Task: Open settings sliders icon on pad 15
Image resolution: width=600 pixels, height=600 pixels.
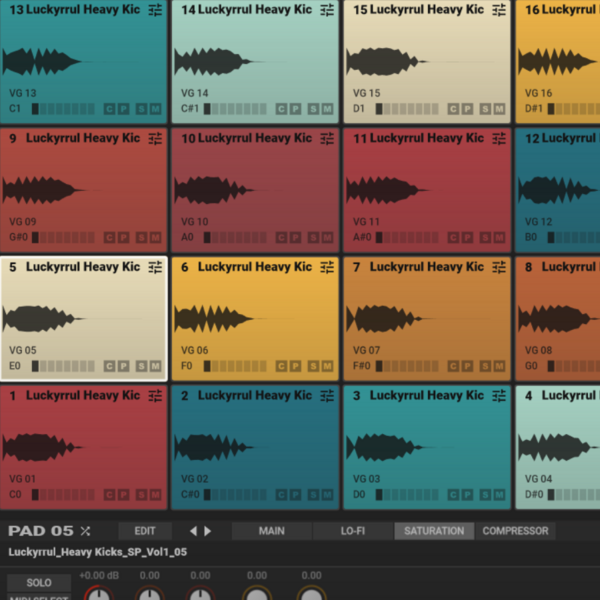Action: click(x=499, y=10)
